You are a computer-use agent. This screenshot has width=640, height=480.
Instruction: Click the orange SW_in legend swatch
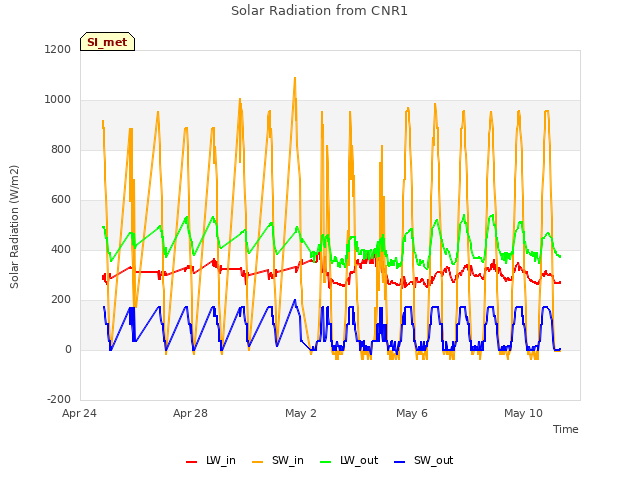tap(258, 462)
